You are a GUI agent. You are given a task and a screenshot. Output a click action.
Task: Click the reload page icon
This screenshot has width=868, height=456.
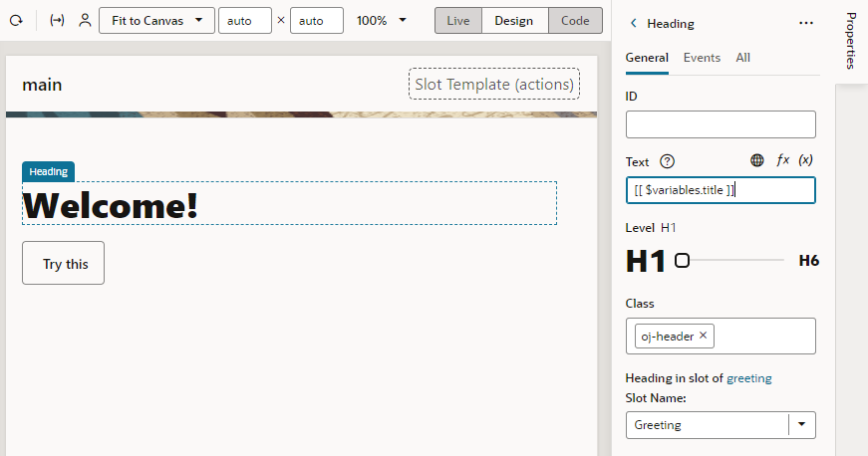pyautogui.click(x=16, y=21)
